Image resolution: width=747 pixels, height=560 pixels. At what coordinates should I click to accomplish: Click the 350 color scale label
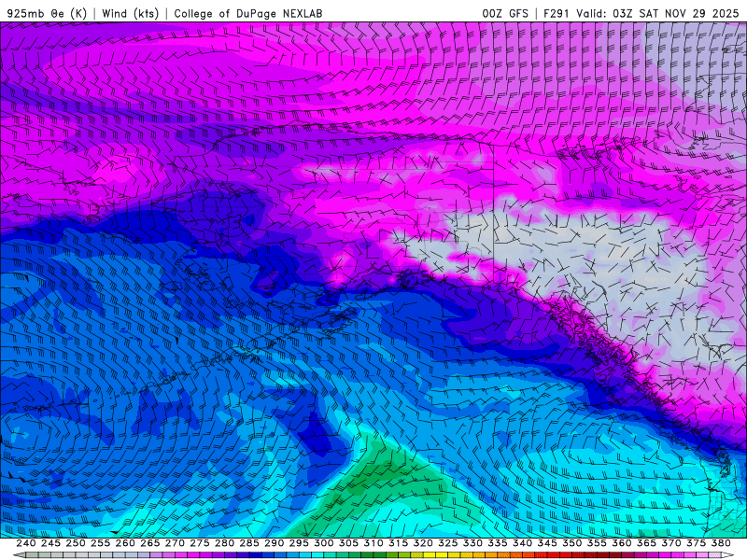pyautogui.click(x=571, y=543)
